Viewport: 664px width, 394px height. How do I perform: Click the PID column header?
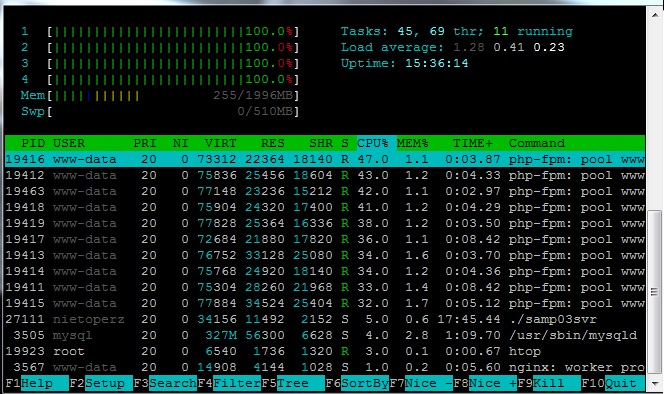point(33,143)
